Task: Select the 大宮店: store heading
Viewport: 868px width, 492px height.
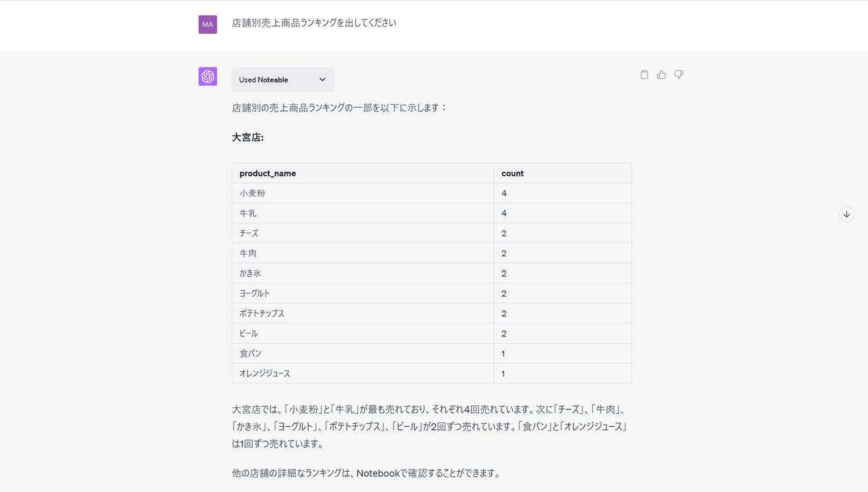Action: pyautogui.click(x=247, y=137)
